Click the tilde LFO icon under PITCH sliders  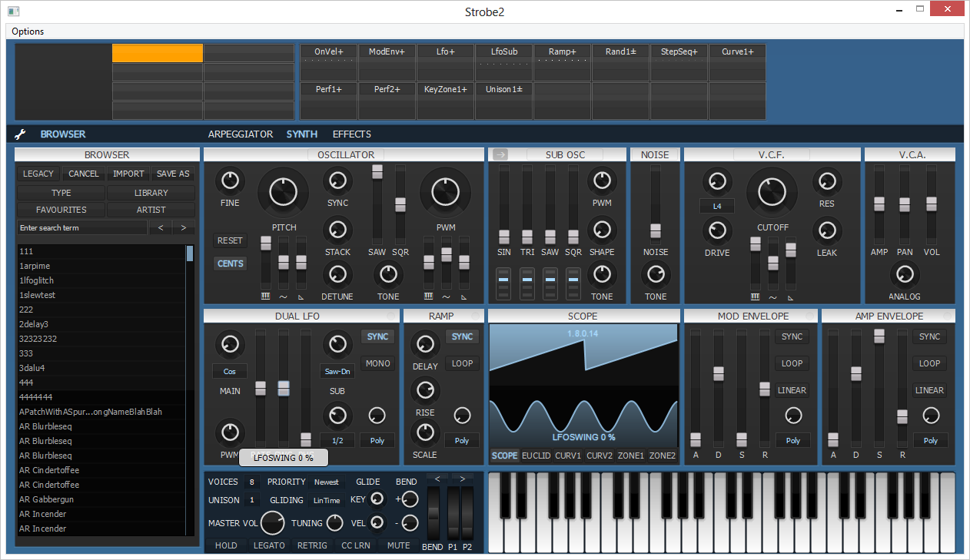(284, 297)
